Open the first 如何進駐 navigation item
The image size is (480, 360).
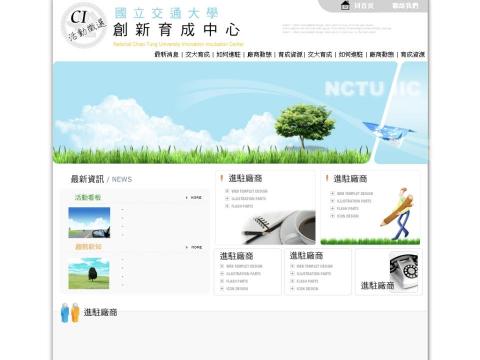coord(228,54)
